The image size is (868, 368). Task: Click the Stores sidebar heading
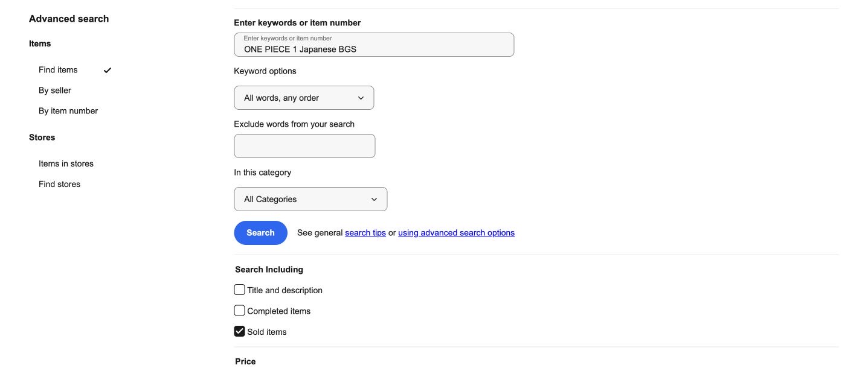click(x=42, y=138)
